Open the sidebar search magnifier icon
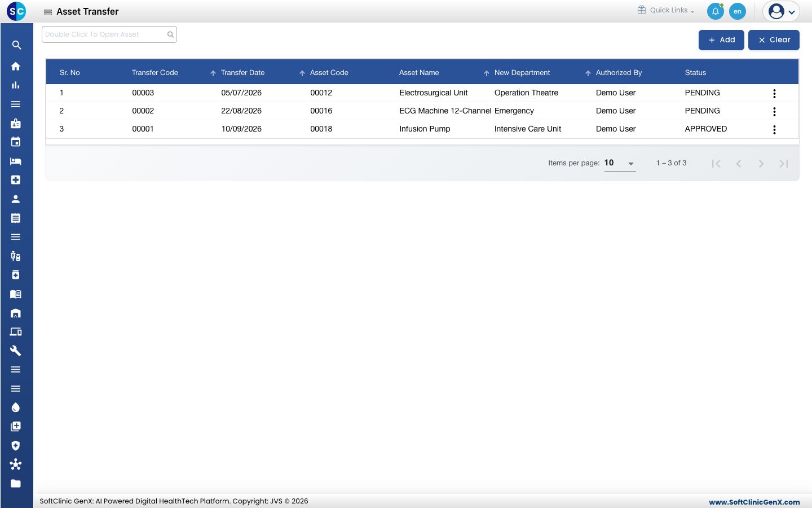Screen dimensions: 812x508 [x=16, y=45]
